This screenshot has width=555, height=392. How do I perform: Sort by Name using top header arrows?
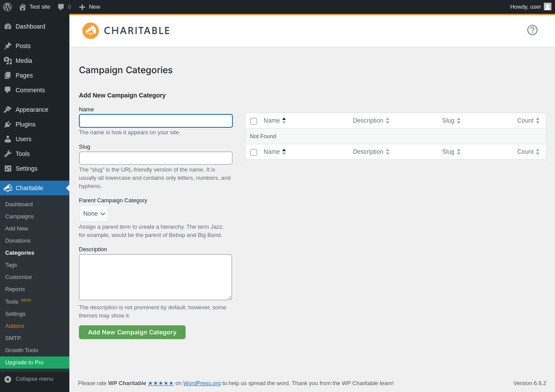284,120
